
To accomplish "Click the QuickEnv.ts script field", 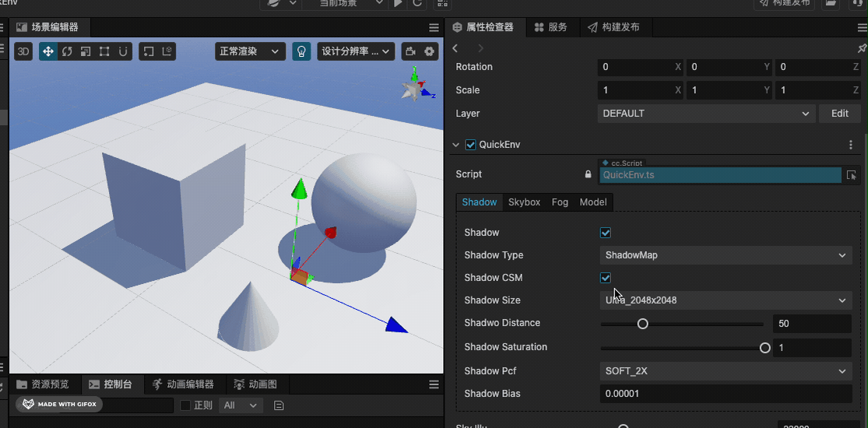I will pos(720,175).
